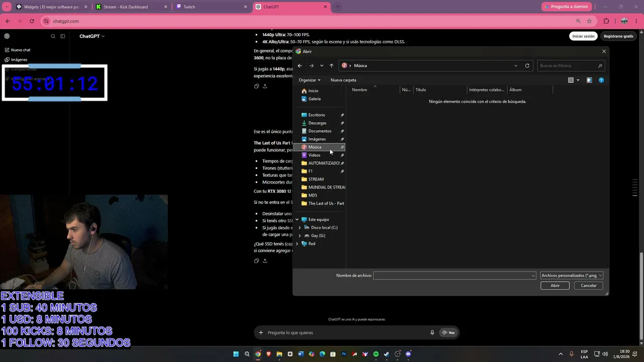Expand the address bar history dropdown
The height and width of the screenshot is (362, 644).
(x=516, y=66)
